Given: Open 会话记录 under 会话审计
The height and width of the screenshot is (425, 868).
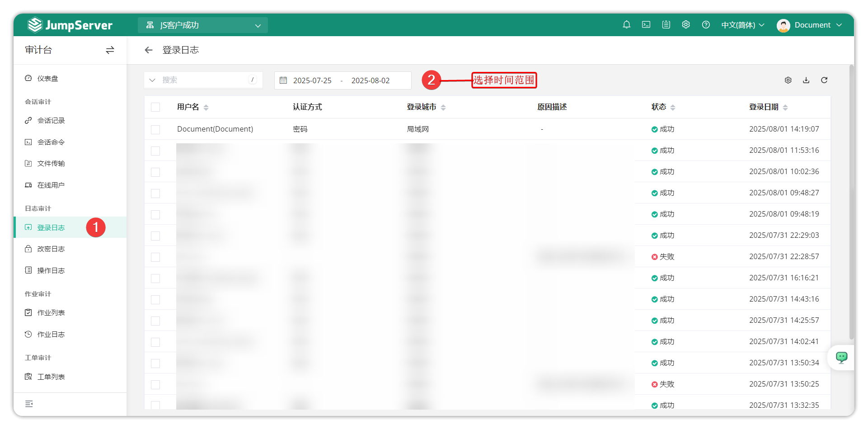Looking at the screenshot, I should (51, 121).
